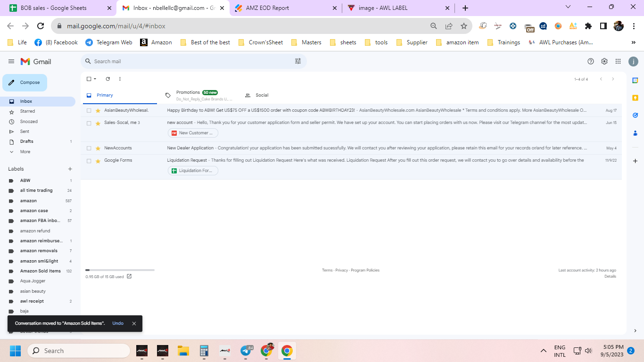Unstar the Google Forms email
Screen dimensions: 644x362
click(98, 161)
